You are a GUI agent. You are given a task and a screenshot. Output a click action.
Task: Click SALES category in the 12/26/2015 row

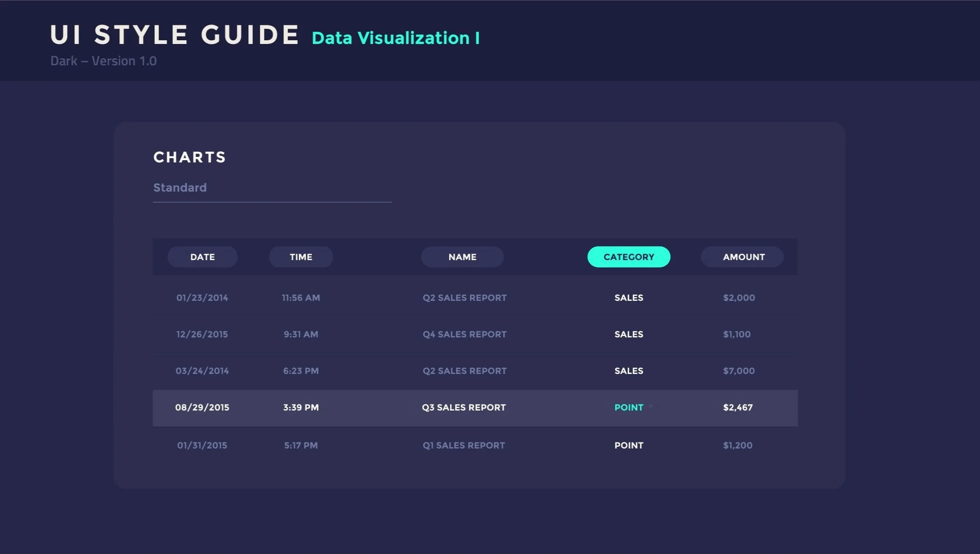pyautogui.click(x=629, y=334)
